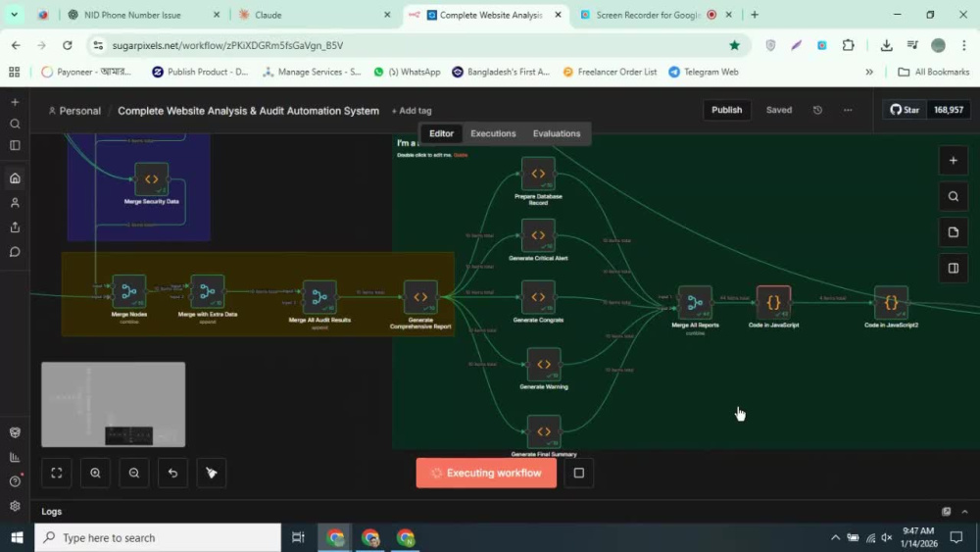This screenshot has height=552, width=980.
Task: Create new item in left sidebar
Action: [15, 102]
